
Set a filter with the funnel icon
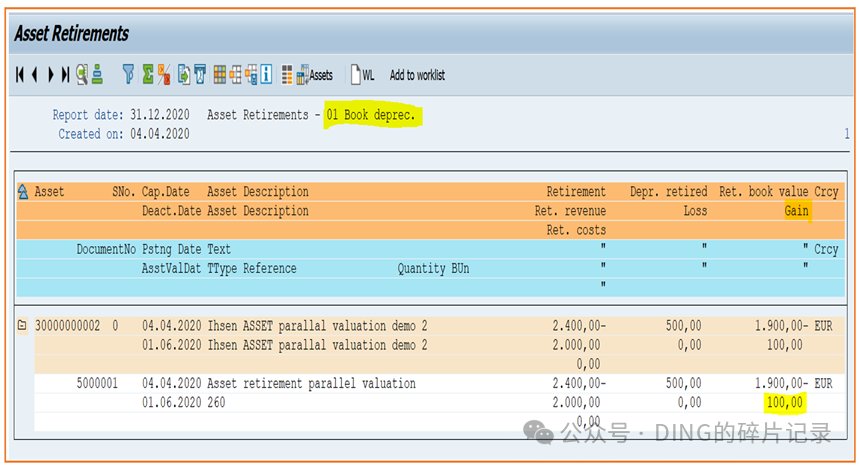(128, 75)
